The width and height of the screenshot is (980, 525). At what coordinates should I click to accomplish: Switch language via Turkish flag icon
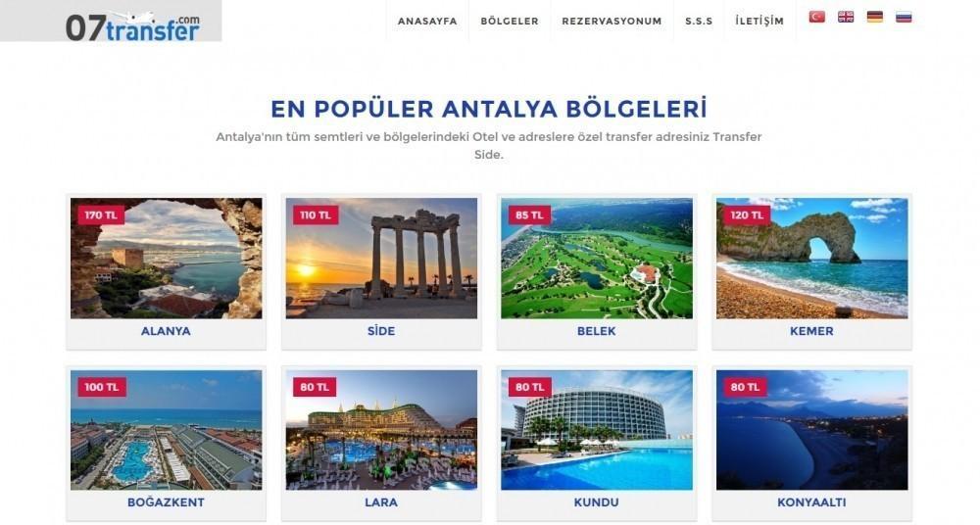[x=817, y=17]
